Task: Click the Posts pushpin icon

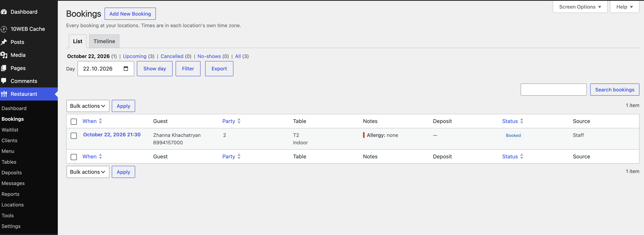Action: click(x=4, y=42)
